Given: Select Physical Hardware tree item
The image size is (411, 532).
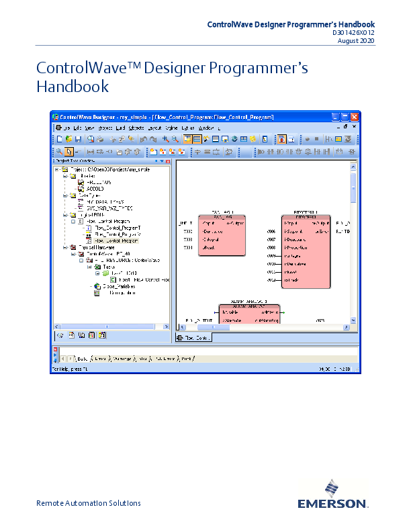Looking at the screenshot, I should coord(96,247).
